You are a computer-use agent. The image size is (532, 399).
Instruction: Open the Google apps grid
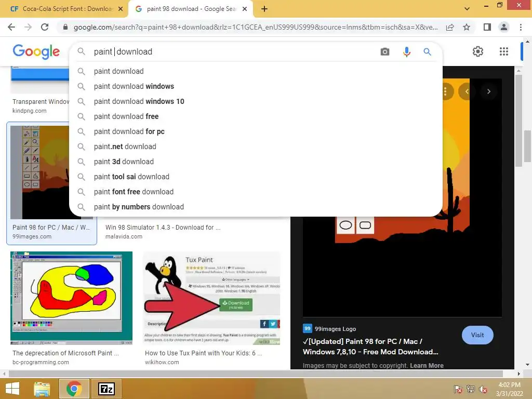click(x=504, y=51)
